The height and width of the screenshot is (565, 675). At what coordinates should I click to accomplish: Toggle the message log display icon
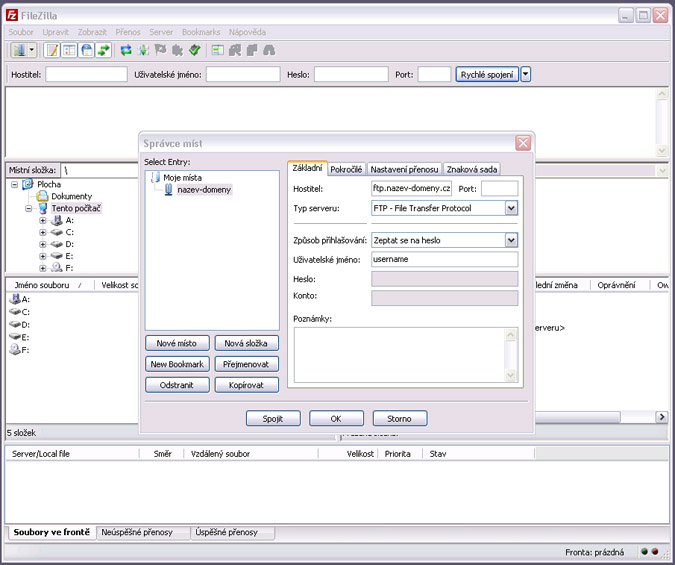point(52,49)
